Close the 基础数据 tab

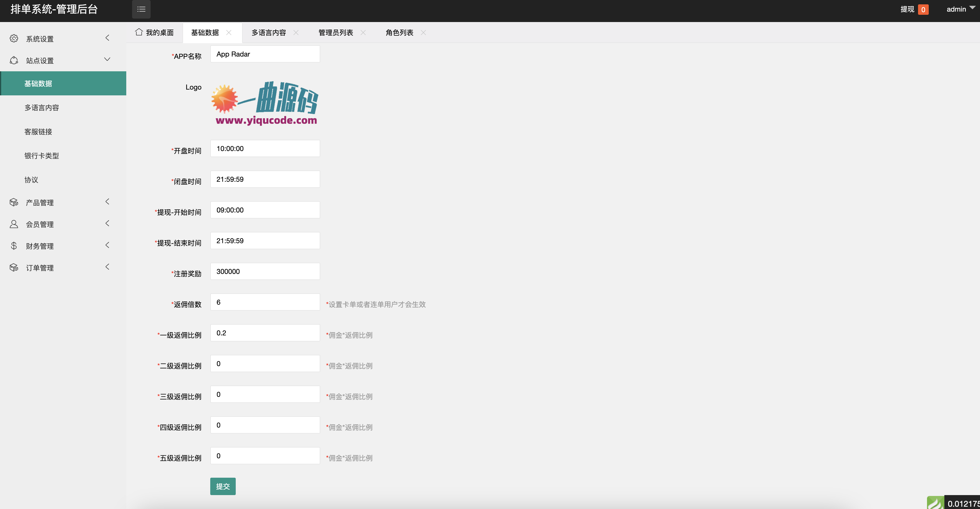coord(229,32)
